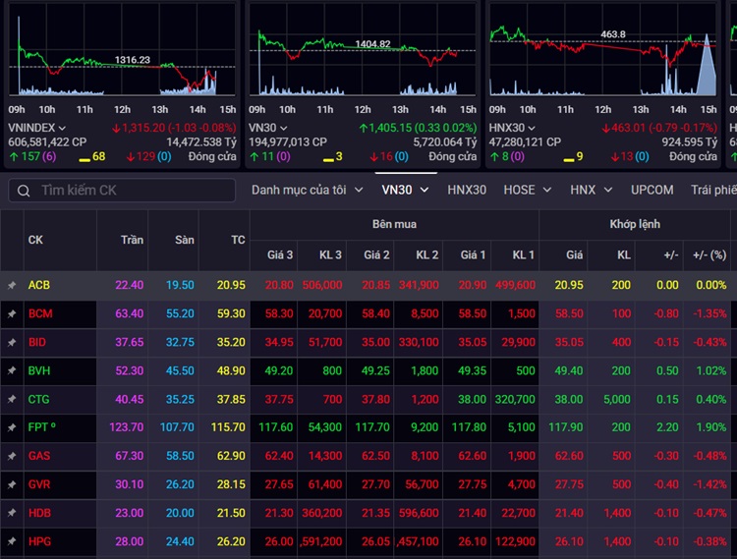Pin the GAS stock row
The image size is (737, 560).
click(12, 456)
